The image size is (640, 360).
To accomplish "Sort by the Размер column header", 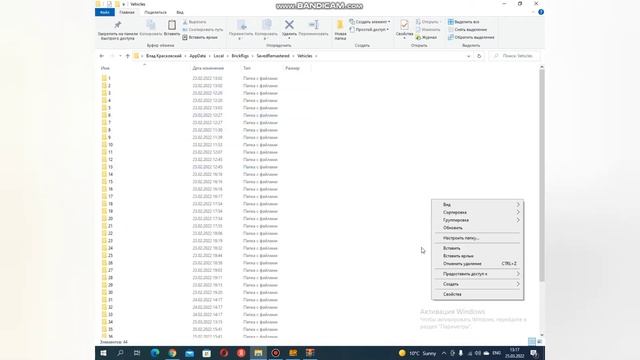I will [x=292, y=68].
